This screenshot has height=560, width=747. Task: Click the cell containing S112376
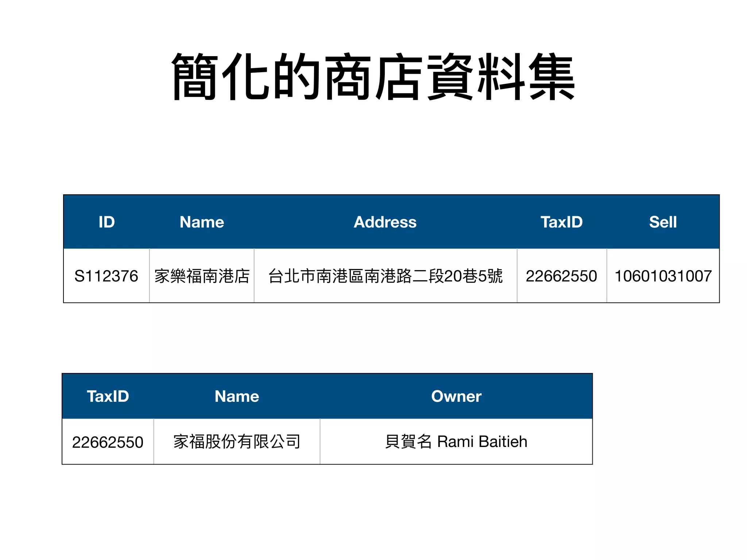(106, 276)
